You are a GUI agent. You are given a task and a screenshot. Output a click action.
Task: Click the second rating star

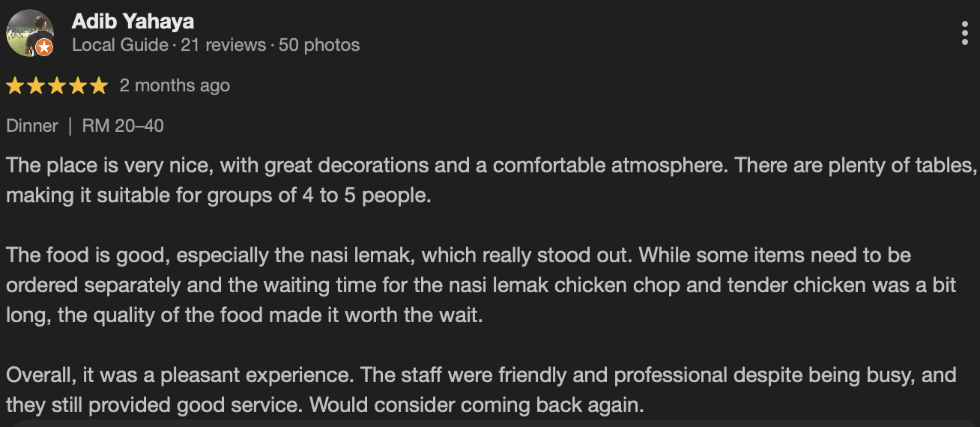[36, 86]
